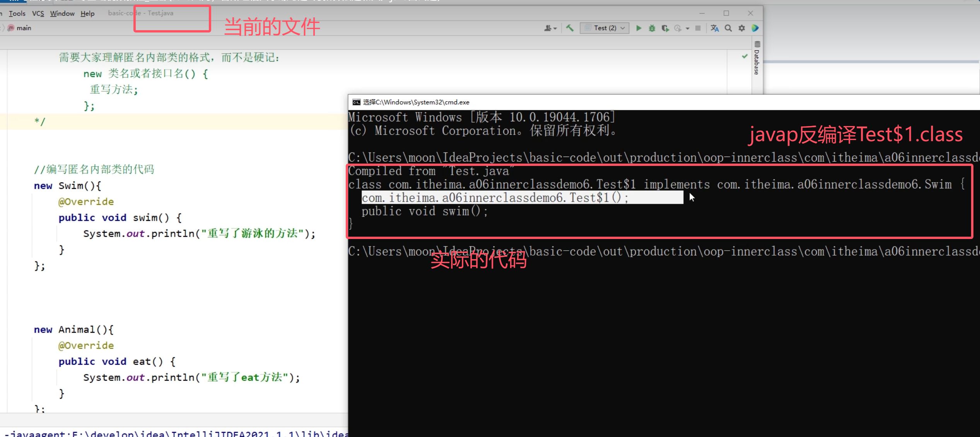Open the user account dropdown

pyautogui.click(x=550, y=28)
